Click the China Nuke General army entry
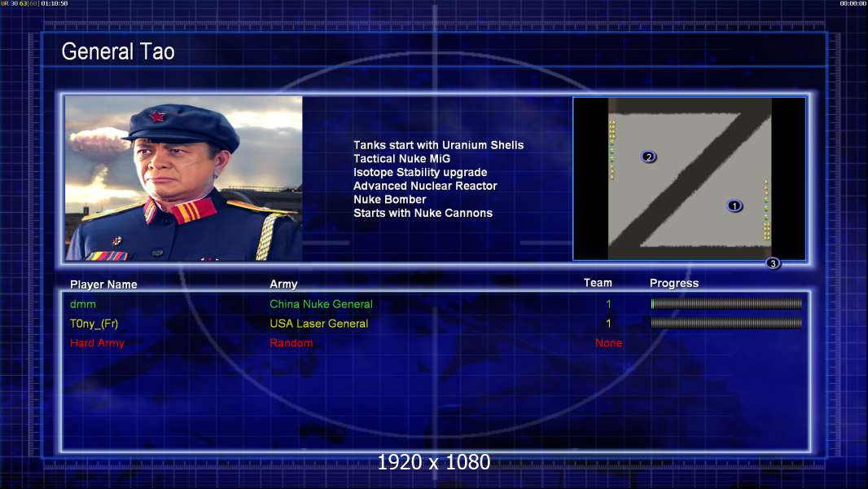Image resolution: width=868 pixels, height=489 pixels. click(321, 304)
